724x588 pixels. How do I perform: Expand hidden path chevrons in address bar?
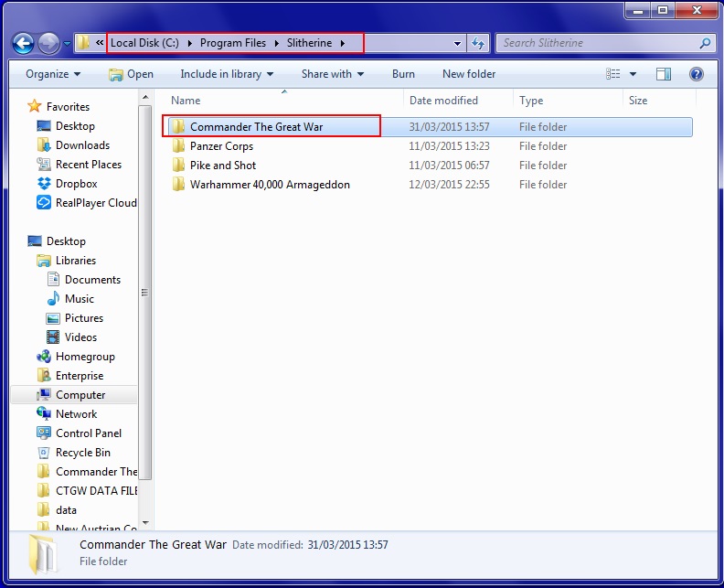pyautogui.click(x=100, y=43)
